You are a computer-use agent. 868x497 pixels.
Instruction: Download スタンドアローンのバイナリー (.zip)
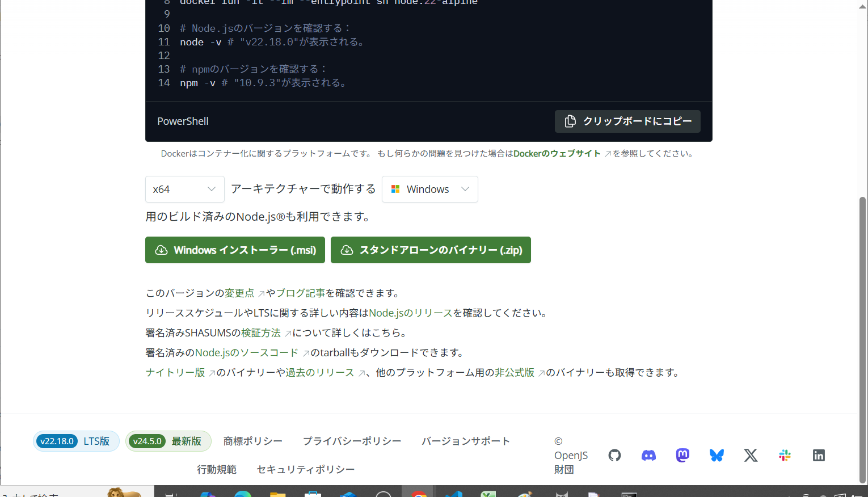(431, 250)
